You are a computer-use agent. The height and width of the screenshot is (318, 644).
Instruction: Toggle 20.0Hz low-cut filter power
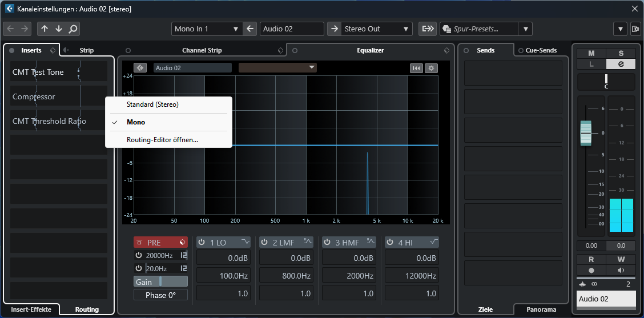pyautogui.click(x=139, y=269)
